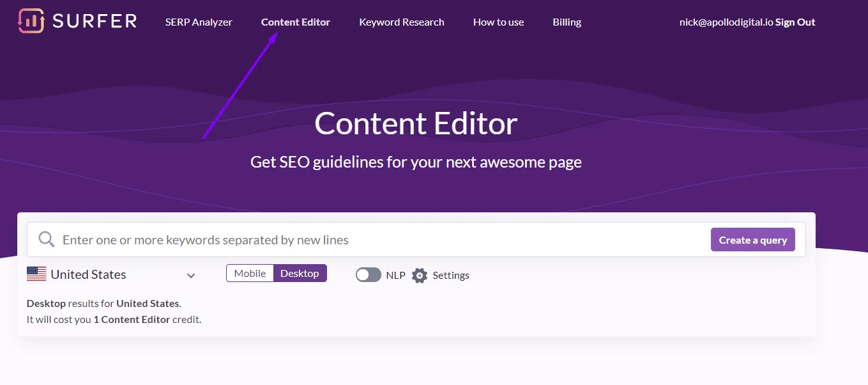This screenshot has height=385, width=868.
Task: Open Keyword Research page
Action: [402, 22]
